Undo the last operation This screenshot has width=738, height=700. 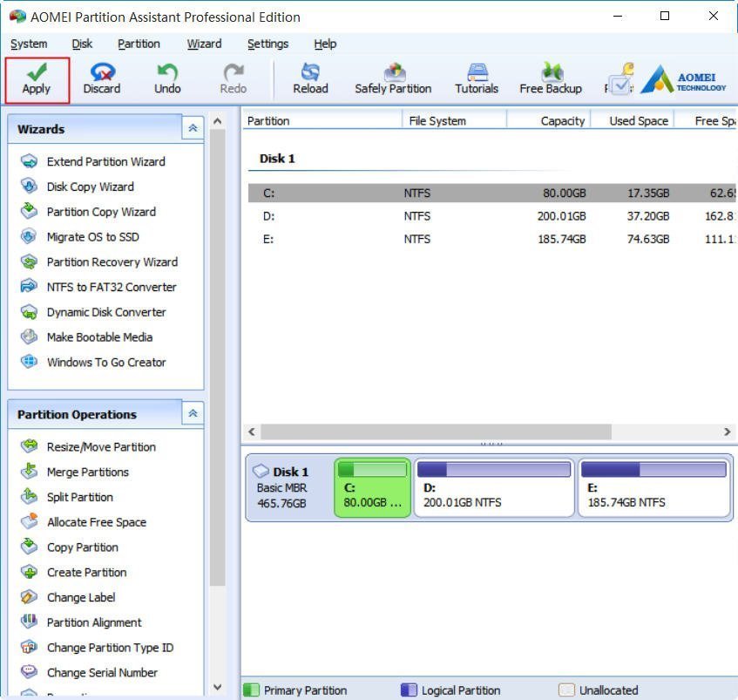pyautogui.click(x=167, y=79)
